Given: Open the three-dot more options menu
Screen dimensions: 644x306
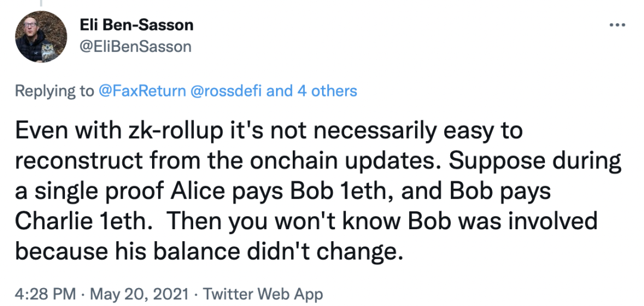Looking at the screenshot, I should coord(617,25).
